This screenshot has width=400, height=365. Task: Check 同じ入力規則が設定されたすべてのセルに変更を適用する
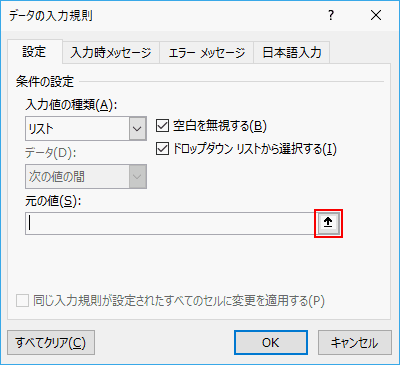tap(22, 301)
